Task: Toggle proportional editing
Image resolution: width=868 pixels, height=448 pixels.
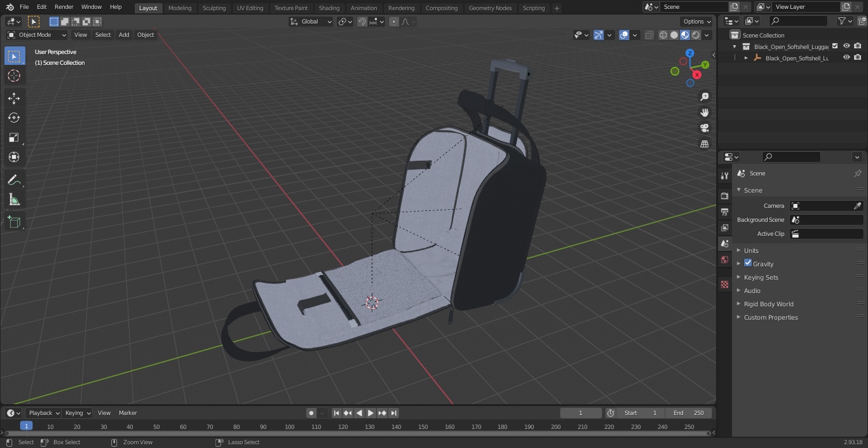Action: [394, 22]
